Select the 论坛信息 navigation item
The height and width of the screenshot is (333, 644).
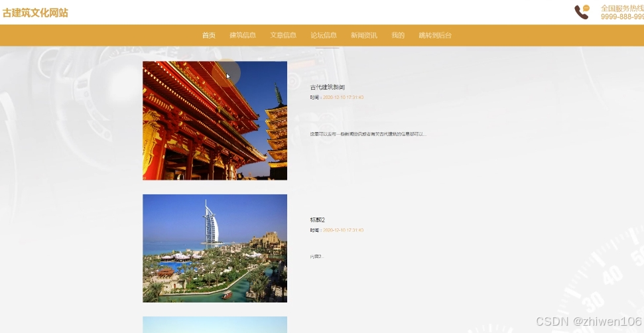[324, 35]
